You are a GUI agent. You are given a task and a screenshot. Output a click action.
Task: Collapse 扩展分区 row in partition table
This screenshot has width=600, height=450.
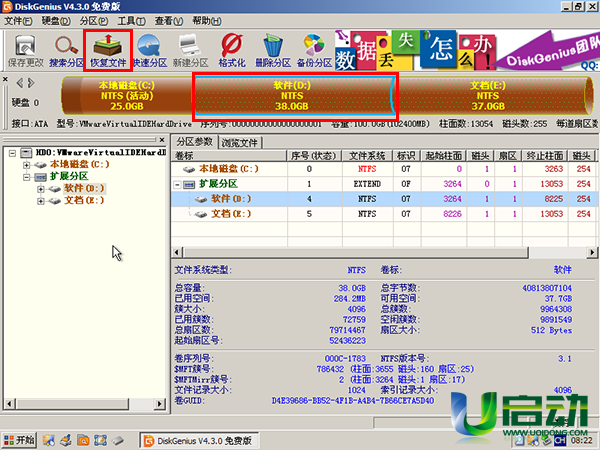(x=178, y=184)
